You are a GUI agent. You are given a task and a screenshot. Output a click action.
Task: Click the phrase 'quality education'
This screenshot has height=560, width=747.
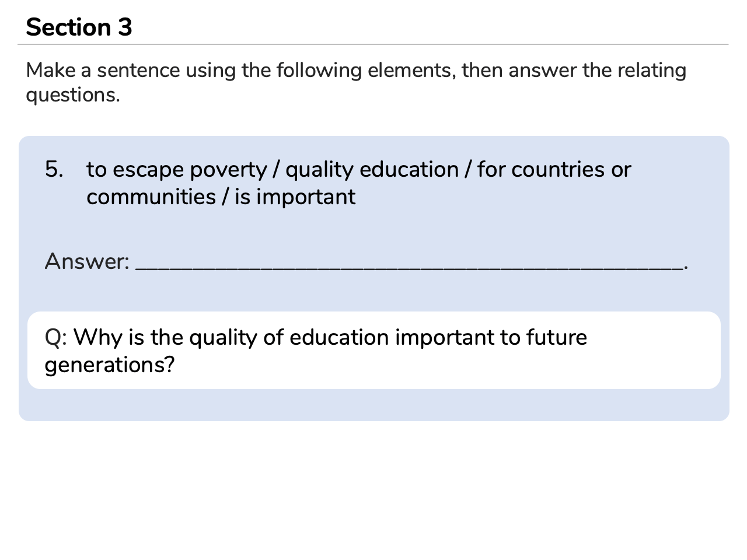tap(372, 170)
